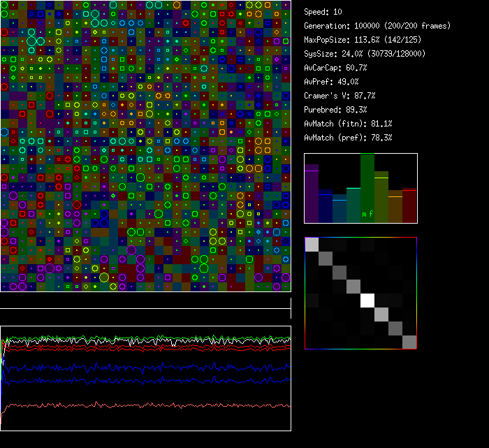Select the MaxPopSize statistic line
This screenshot has width=489, height=448.
(x=358, y=40)
